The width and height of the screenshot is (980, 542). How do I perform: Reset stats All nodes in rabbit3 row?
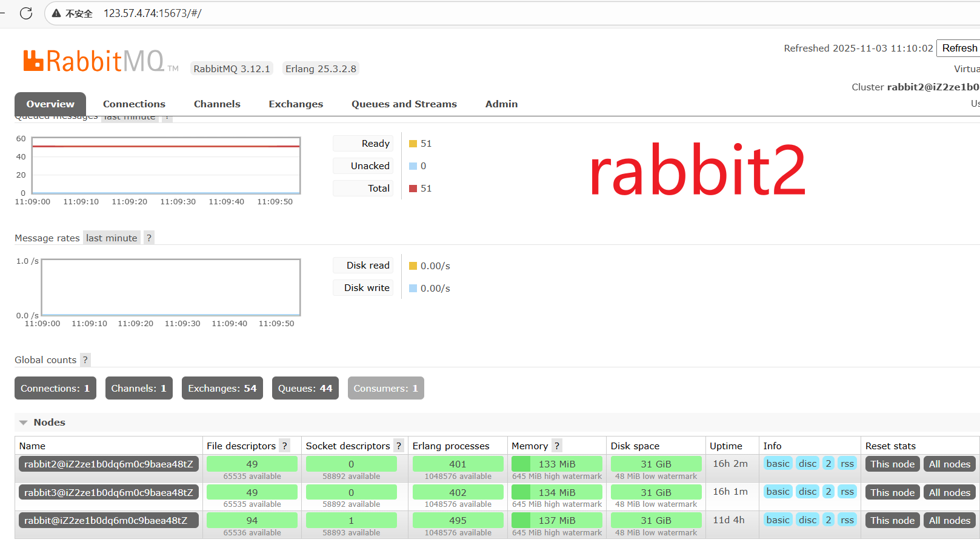(949, 492)
